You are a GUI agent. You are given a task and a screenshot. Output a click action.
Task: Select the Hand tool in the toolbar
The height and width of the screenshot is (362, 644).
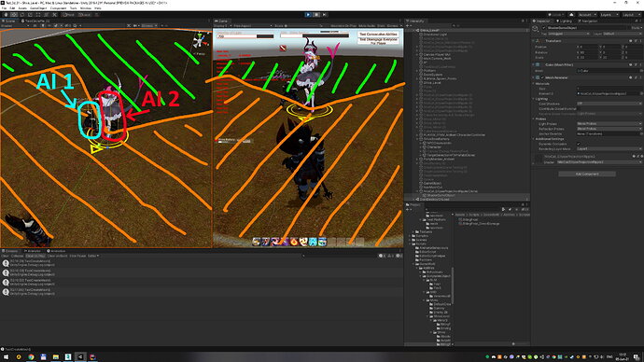(6, 15)
